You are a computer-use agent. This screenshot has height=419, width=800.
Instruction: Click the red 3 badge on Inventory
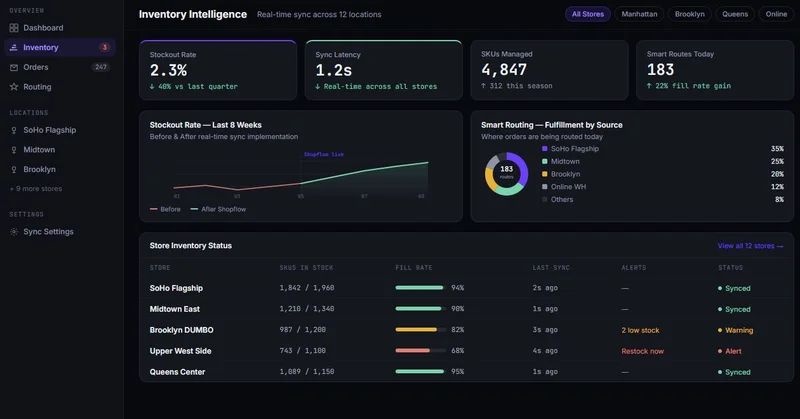coord(105,47)
